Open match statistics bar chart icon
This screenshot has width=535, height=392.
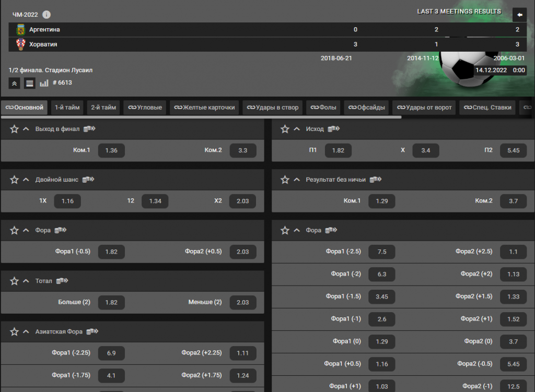click(x=44, y=83)
